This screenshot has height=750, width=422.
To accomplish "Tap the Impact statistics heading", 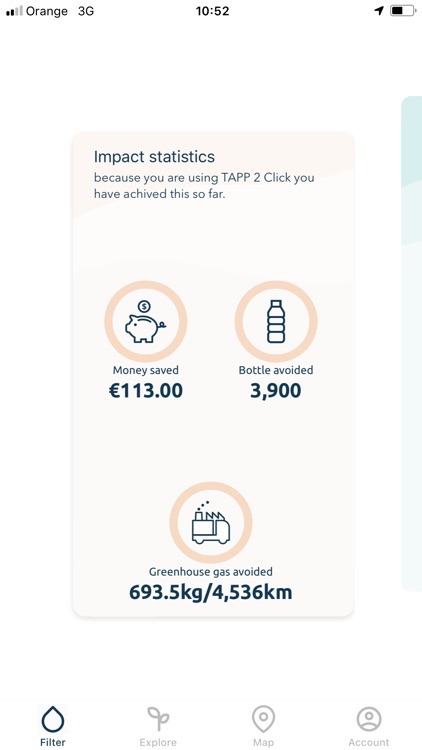I will click(x=154, y=156).
